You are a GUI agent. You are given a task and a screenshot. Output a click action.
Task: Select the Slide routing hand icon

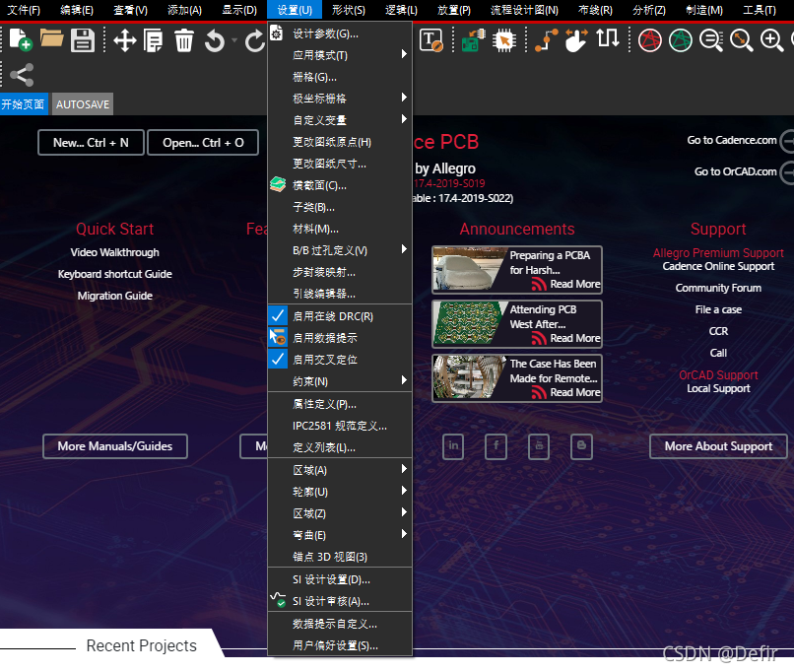click(x=576, y=40)
